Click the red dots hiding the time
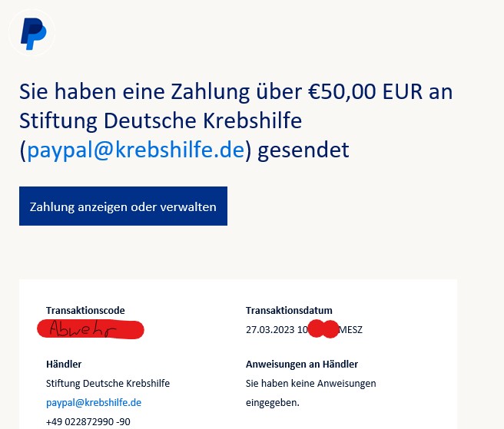The image size is (504, 429). [x=323, y=330]
